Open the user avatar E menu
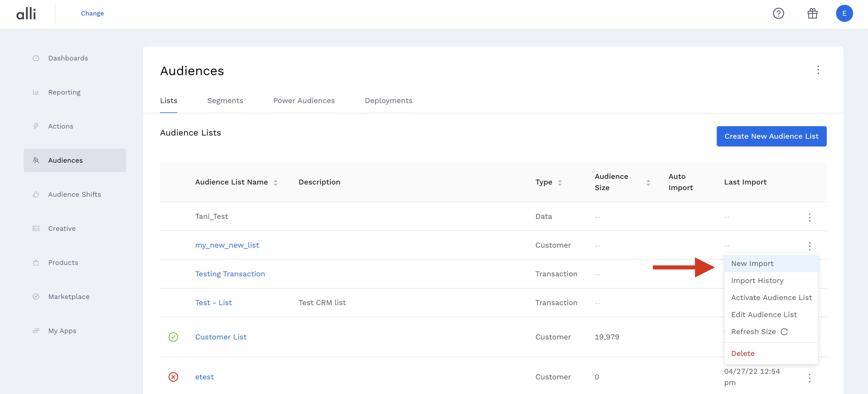Image resolution: width=868 pixels, height=394 pixels. point(844,14)
